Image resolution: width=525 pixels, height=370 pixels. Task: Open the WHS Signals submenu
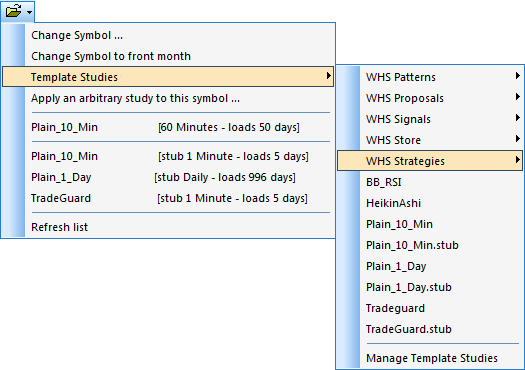point(430,119)
